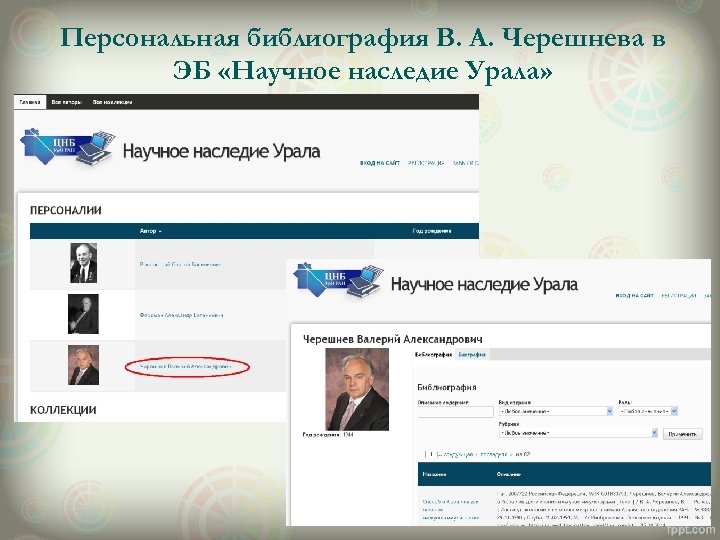
Task: Click the ЦНБ logo in the back page
Action: click(67, 147)
